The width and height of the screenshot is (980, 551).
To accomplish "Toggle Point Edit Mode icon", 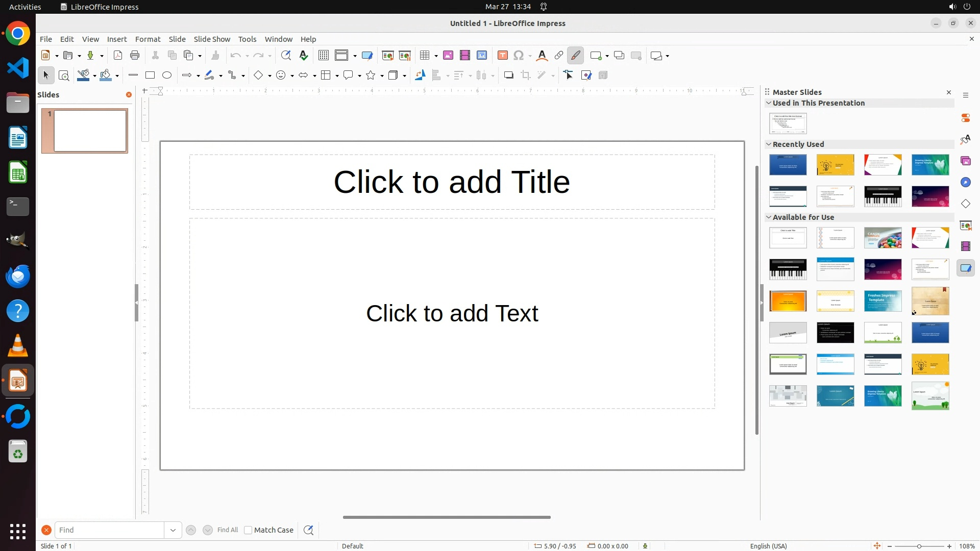I will [x=569, y=76].
